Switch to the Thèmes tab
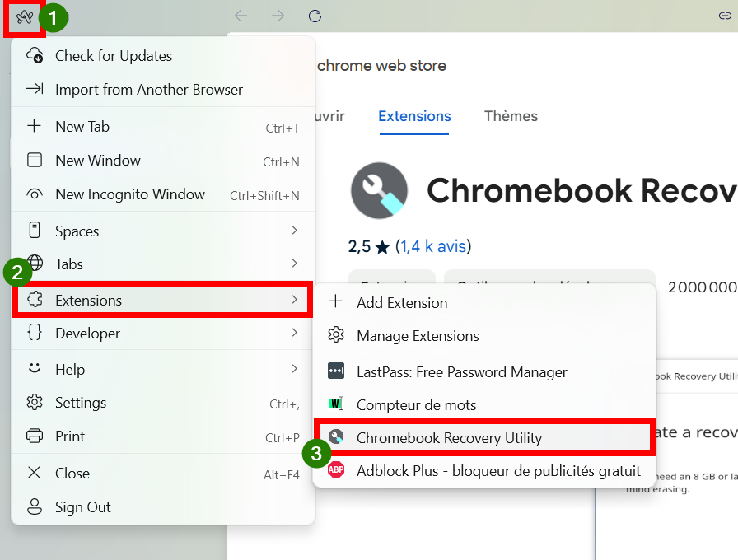The width and height of the screenshot is (738, 560). pos(511,116)
